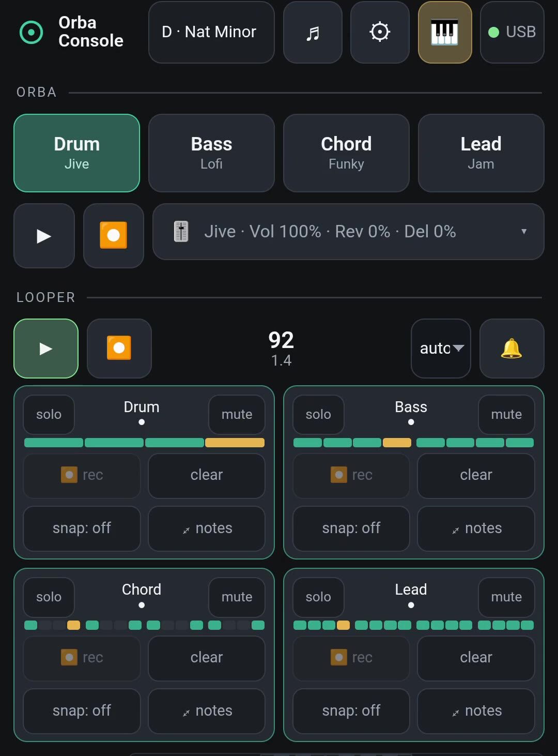Click rec on the Bass track
558x756 pixels.
tap(351, 475)
